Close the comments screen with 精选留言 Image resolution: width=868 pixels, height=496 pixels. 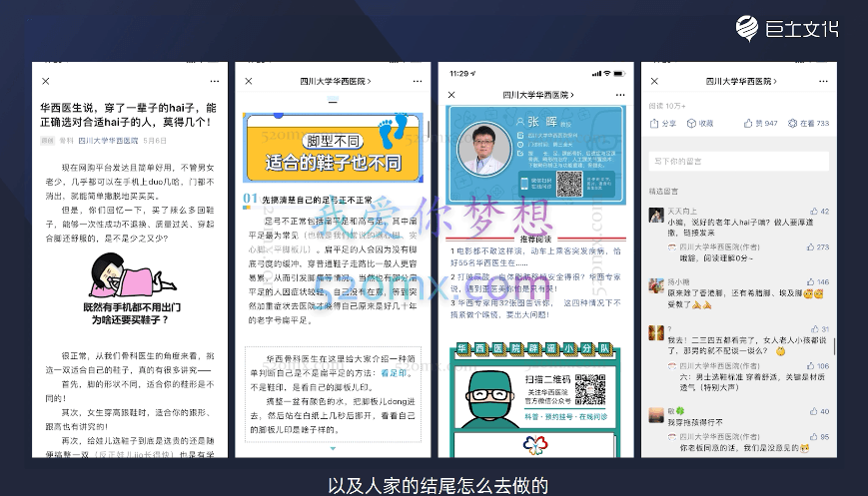(x=655, y=81)
